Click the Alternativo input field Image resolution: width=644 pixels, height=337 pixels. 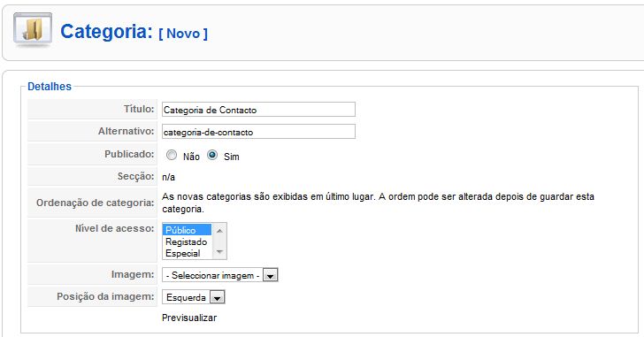[x=258, y=132]
